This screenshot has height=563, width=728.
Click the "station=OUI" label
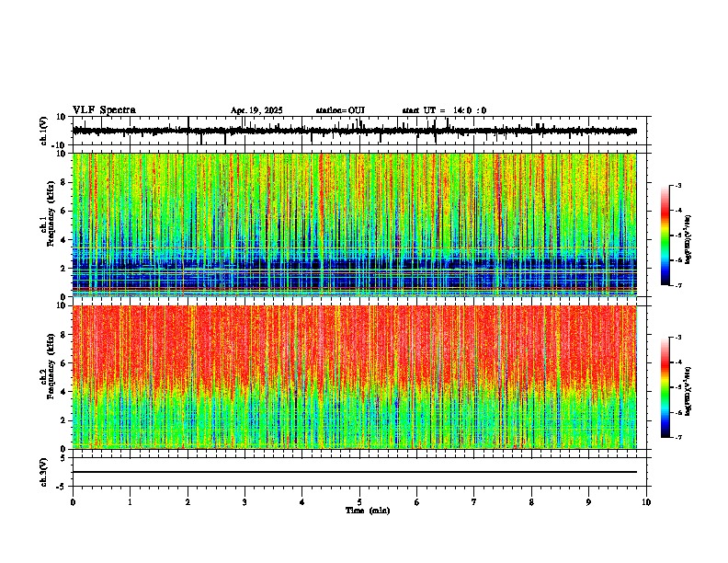coord(340,110)
